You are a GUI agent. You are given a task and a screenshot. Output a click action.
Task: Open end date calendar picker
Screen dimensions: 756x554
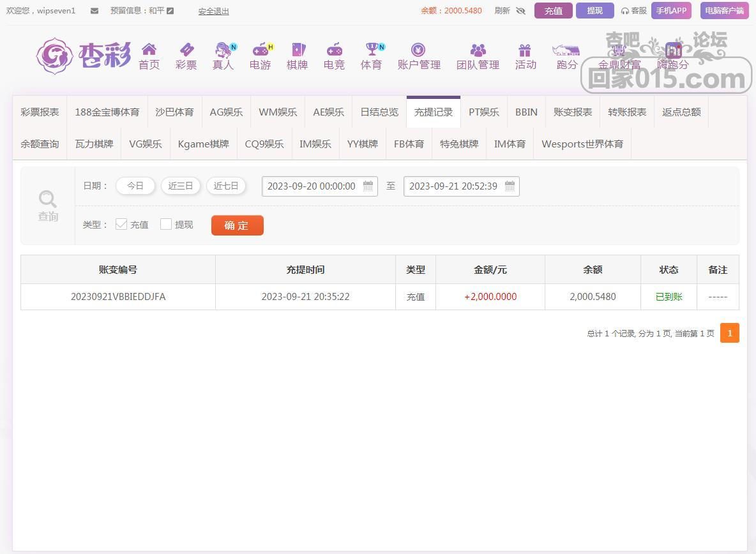[x=510, y=186]
